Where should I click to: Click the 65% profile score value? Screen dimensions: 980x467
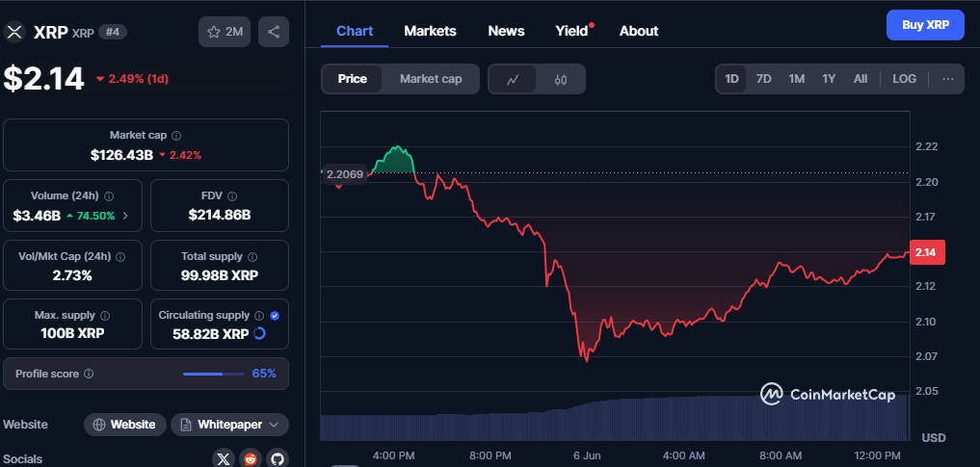[264, 374]
